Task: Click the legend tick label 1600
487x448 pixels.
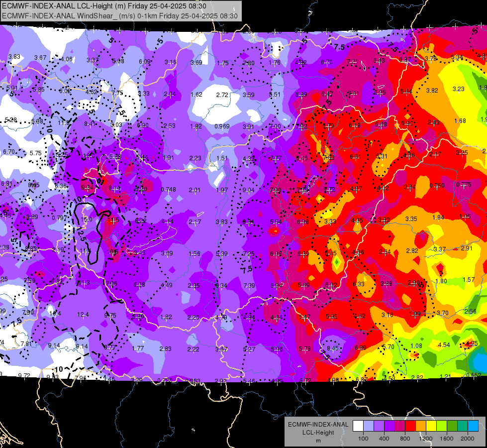Action: coord(447,439)
